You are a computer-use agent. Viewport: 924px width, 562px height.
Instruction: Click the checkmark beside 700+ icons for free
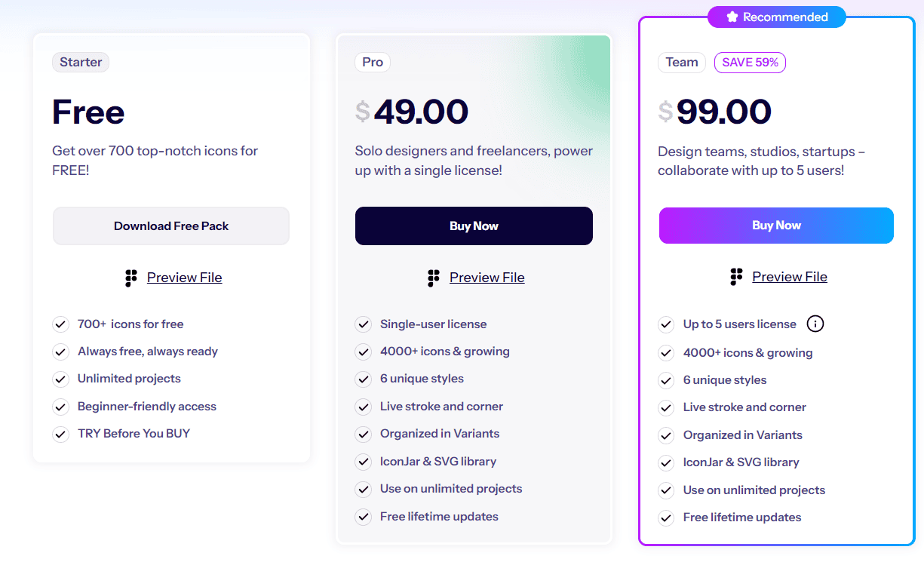coord(61,324)
